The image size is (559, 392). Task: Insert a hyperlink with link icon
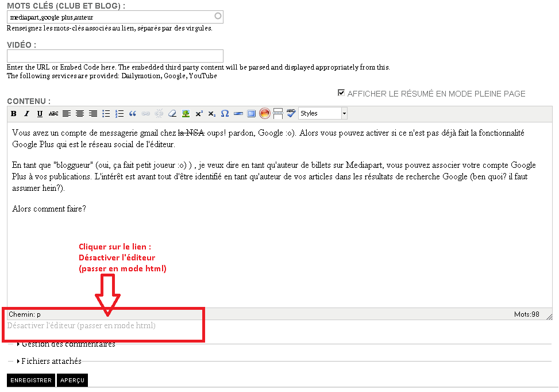146,113
